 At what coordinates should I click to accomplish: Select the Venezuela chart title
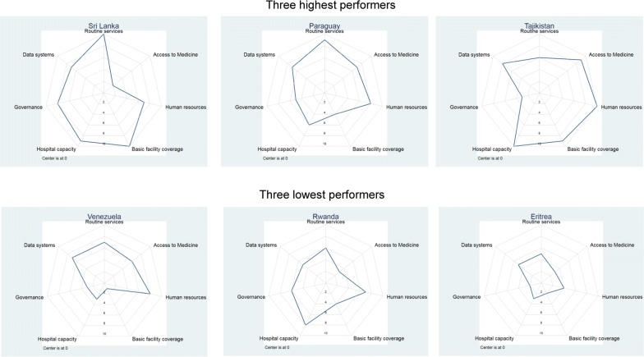coord(103,217)
